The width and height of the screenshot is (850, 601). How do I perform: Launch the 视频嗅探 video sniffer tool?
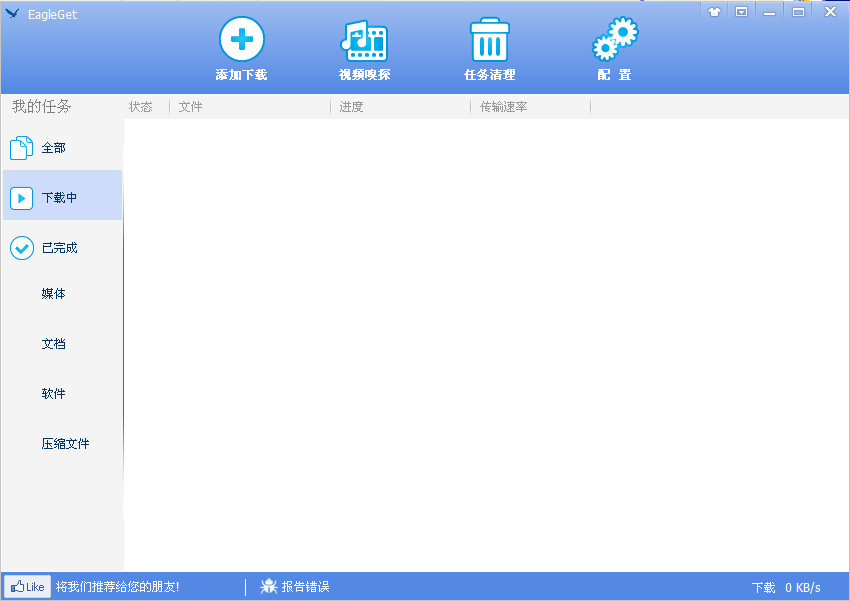coord(364,46)
